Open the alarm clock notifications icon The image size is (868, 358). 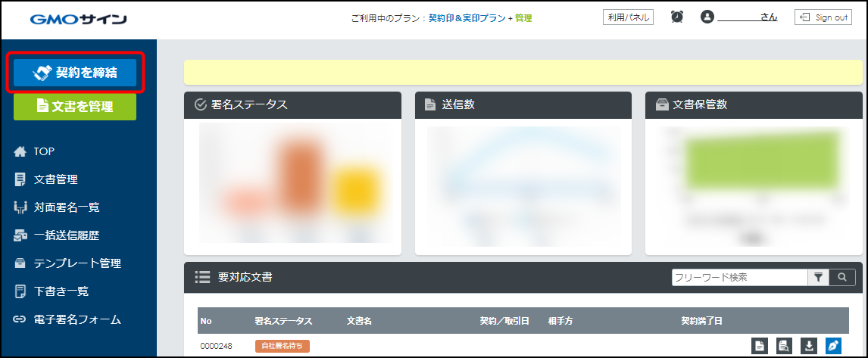(x=676, y=17)
